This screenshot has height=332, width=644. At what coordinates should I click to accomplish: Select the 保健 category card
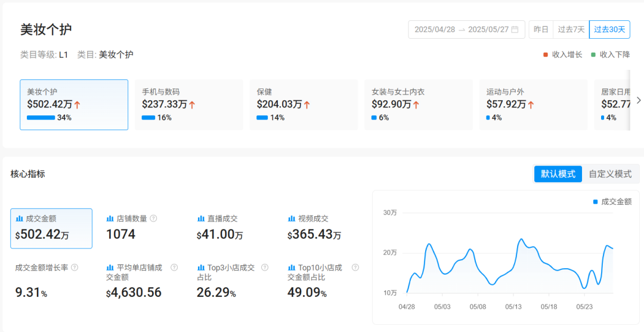(x=304, y=105)
